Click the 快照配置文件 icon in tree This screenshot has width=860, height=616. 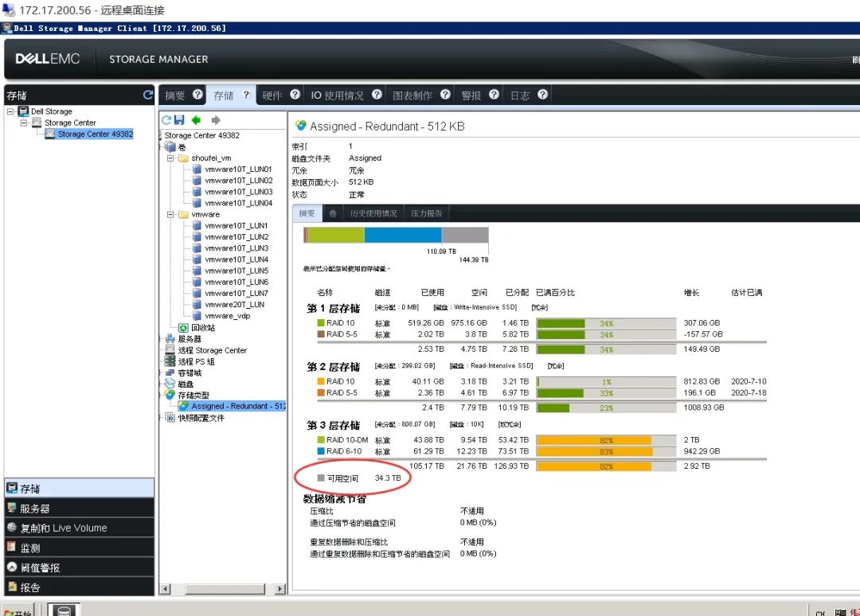click(x=170, y=418)
